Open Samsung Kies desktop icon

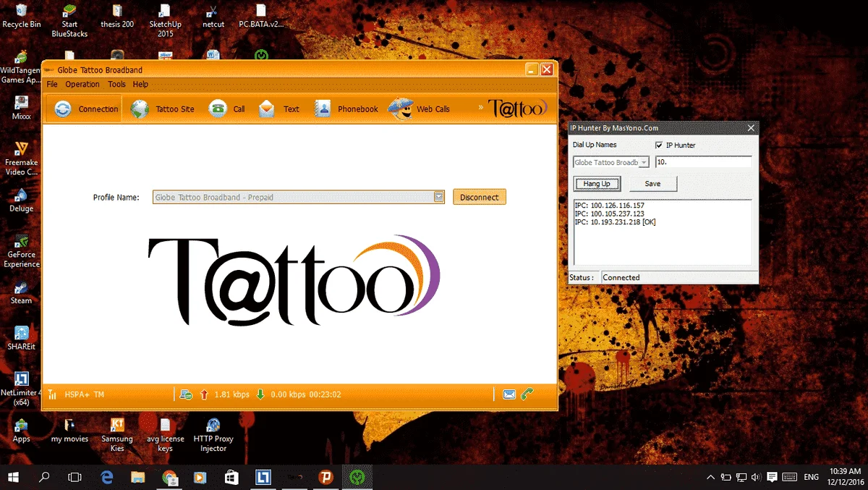(117, 434)
